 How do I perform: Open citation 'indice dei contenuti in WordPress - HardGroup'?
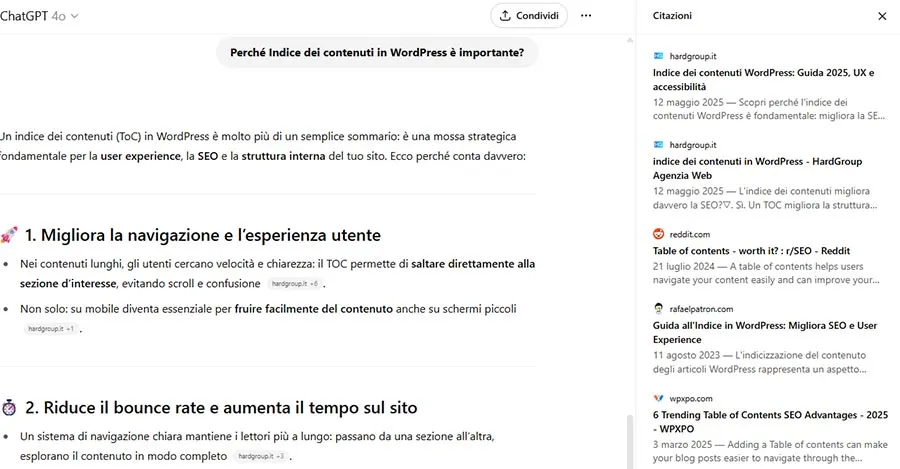point(757,169)
